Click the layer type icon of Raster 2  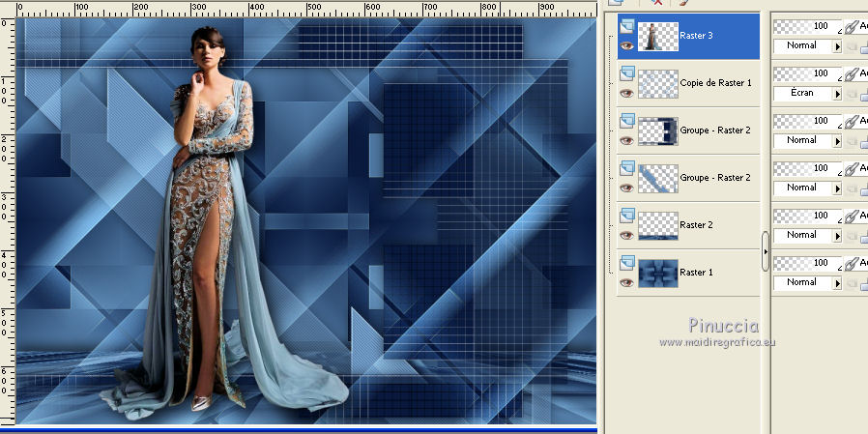(627, 216)
